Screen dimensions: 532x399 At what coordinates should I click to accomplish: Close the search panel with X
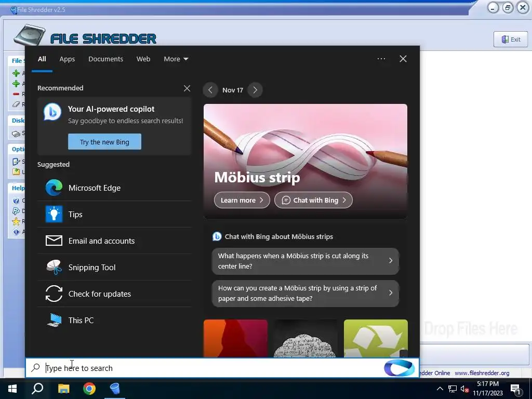(403, 59)
